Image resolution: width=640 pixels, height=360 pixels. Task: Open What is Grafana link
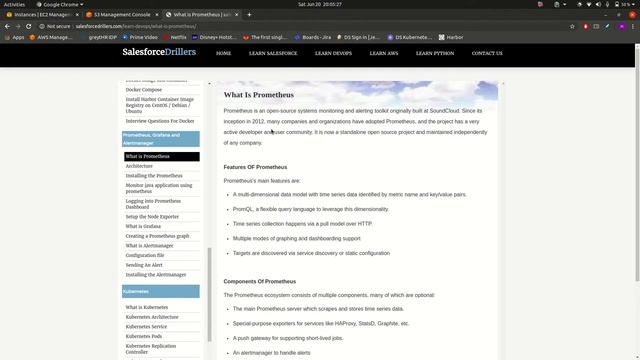click(143, 227)
